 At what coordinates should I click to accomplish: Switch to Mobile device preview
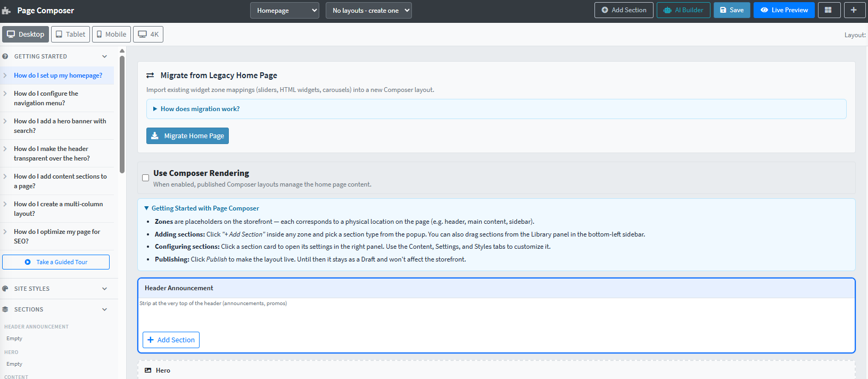[111, 35]
